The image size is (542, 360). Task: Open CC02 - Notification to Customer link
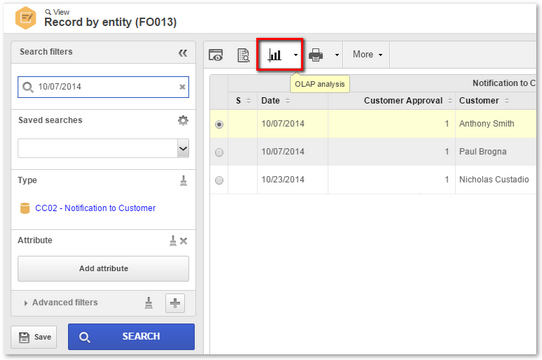(95, 208)
